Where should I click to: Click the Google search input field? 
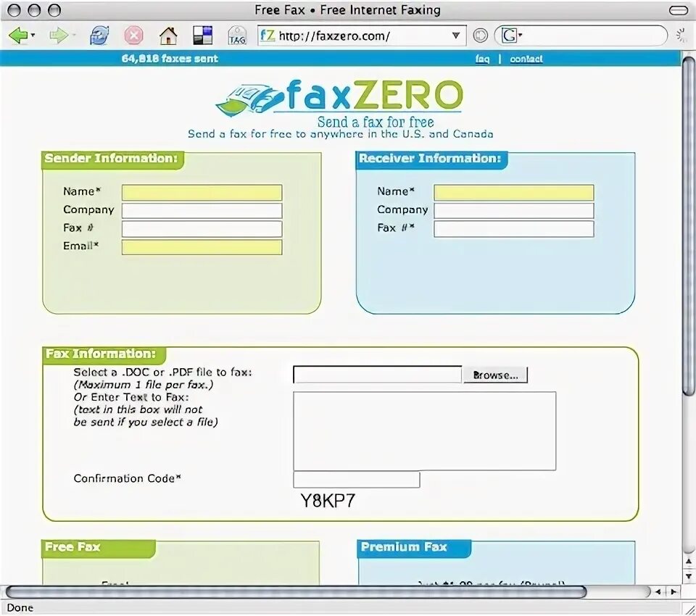(592, 36)
